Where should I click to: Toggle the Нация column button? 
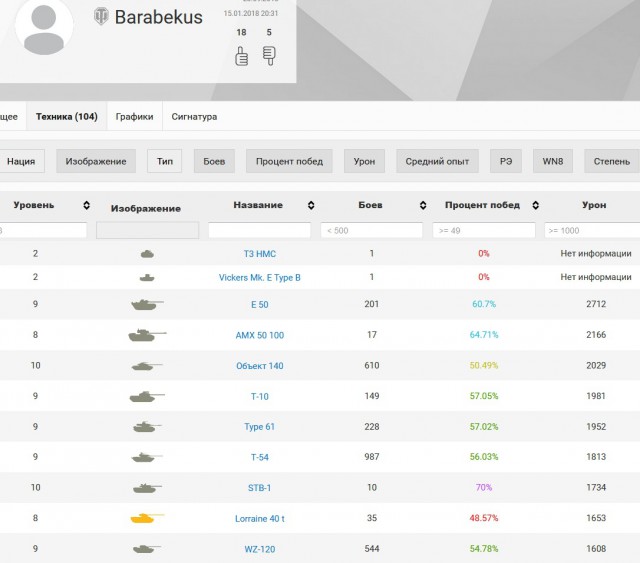tap(21, 161)
